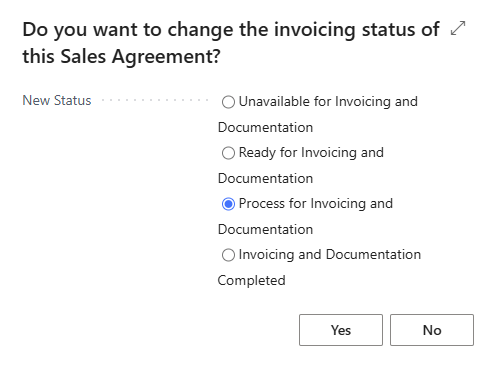Choose the Ready for Invoicing radio circle
This screenshot has width=495, height=367.
pos(228,153)
